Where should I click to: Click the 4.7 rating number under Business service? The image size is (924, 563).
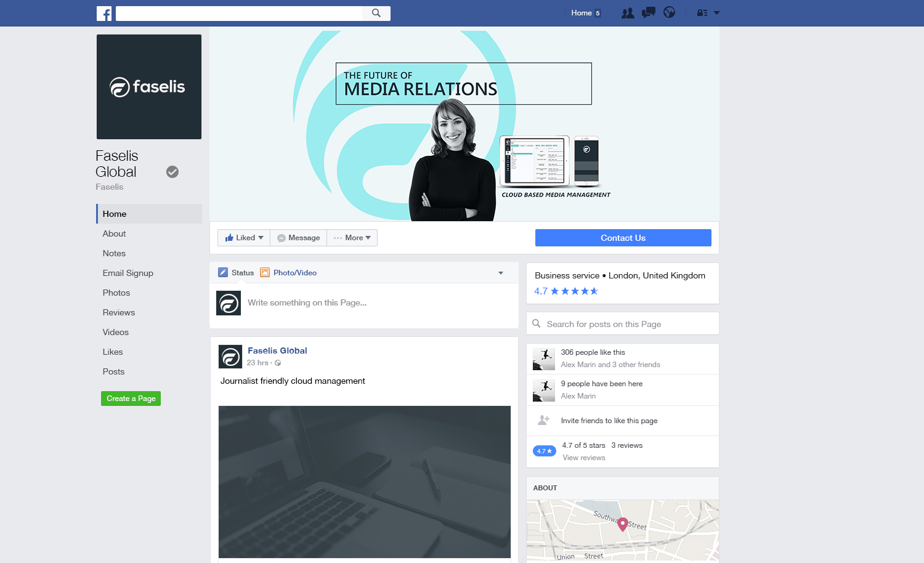tap(540, 291)
